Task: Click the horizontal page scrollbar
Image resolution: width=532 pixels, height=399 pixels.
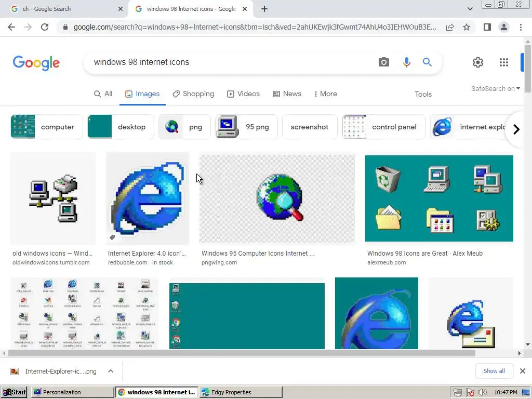Action: pos(242,353)
